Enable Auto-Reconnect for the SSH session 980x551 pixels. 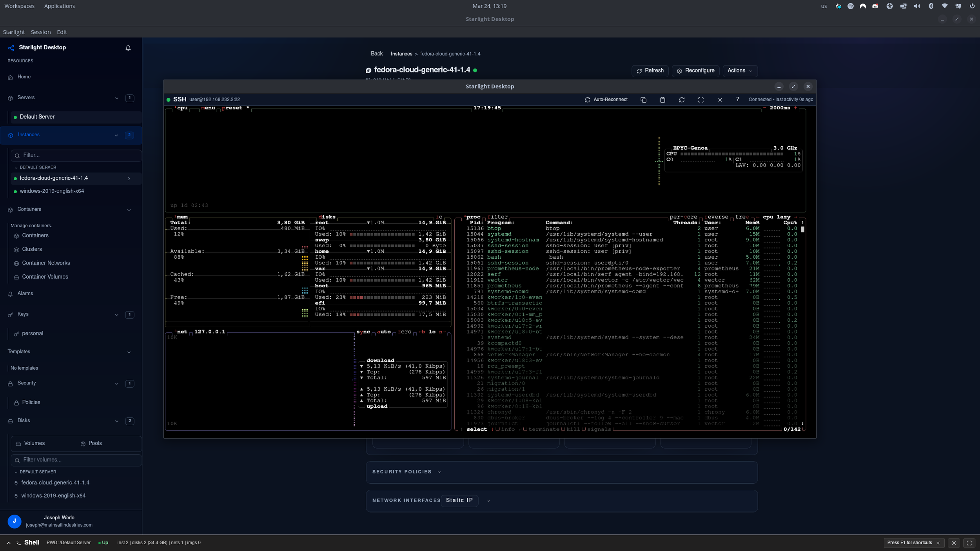pos(606,100)
